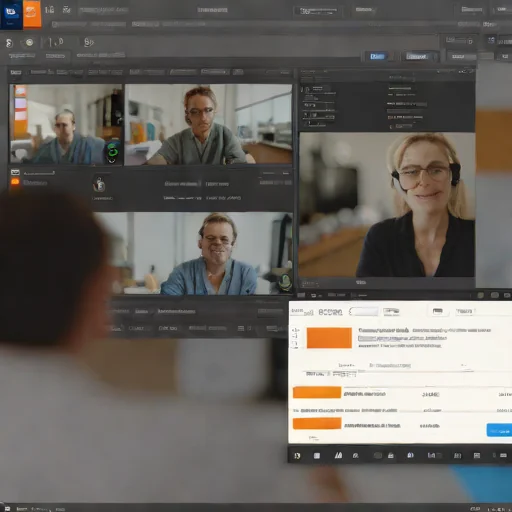Click the round avatar icon below the video row
This screenshot has width=512, height=512.
pos(99,184)
